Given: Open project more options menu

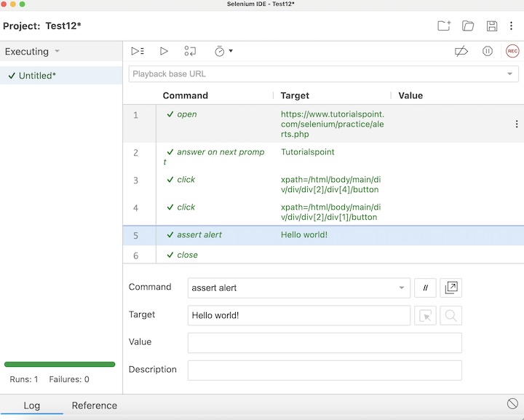Looking at the screenshot, I should coord(512,26).
